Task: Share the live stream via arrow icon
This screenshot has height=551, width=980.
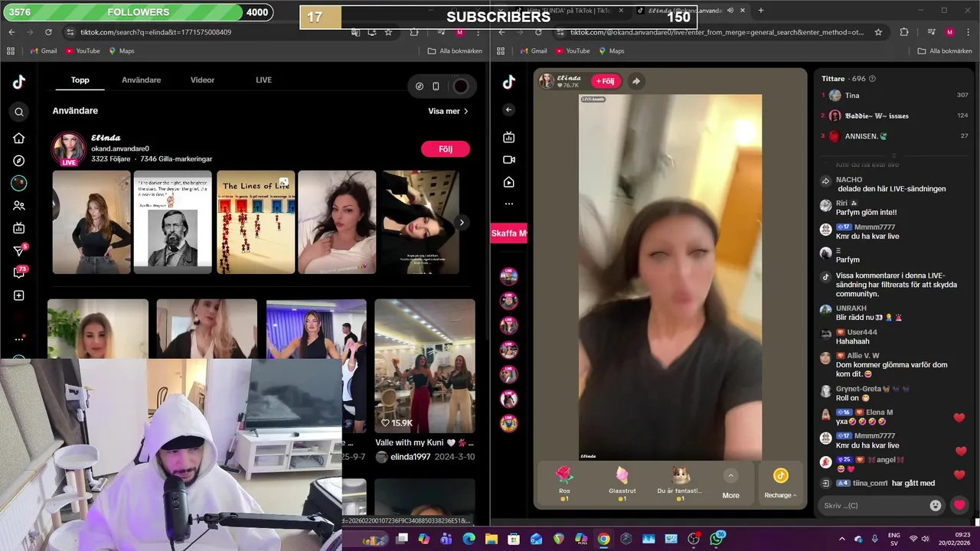Action: [635, 81]
